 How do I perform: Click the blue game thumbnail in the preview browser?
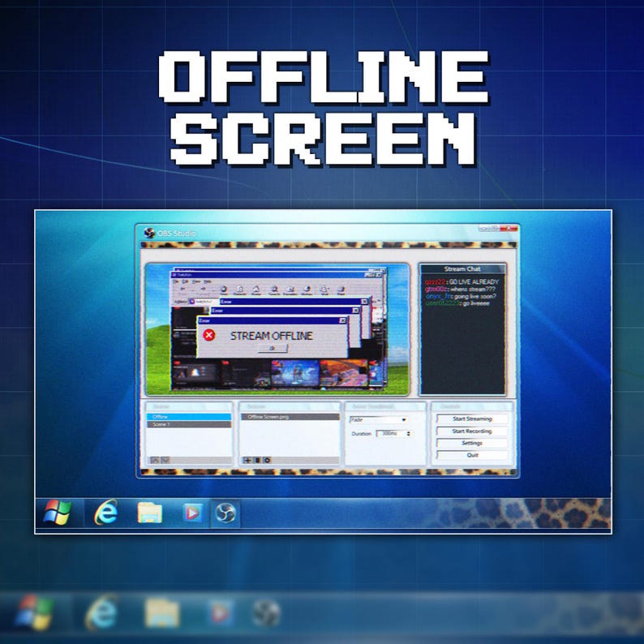click(x=295, y=373)
